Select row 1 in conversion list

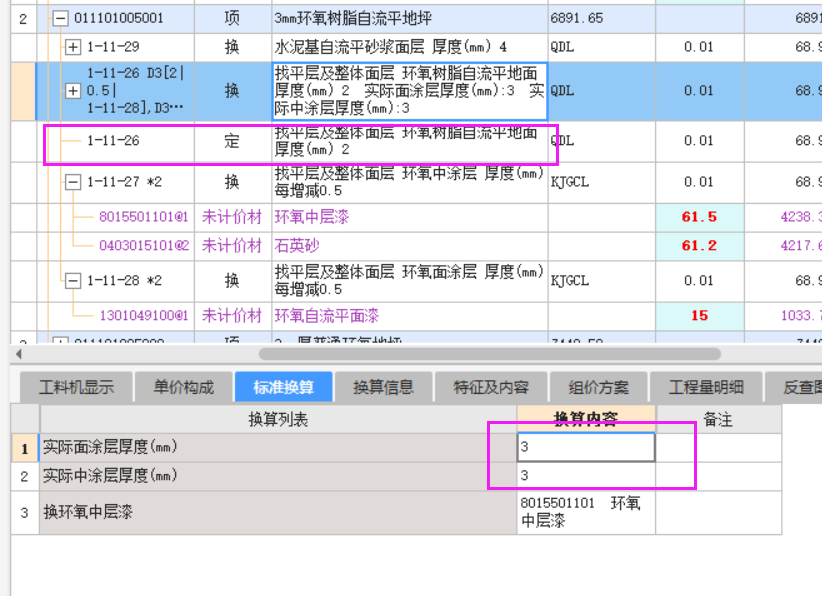click(x=25, y=448)
